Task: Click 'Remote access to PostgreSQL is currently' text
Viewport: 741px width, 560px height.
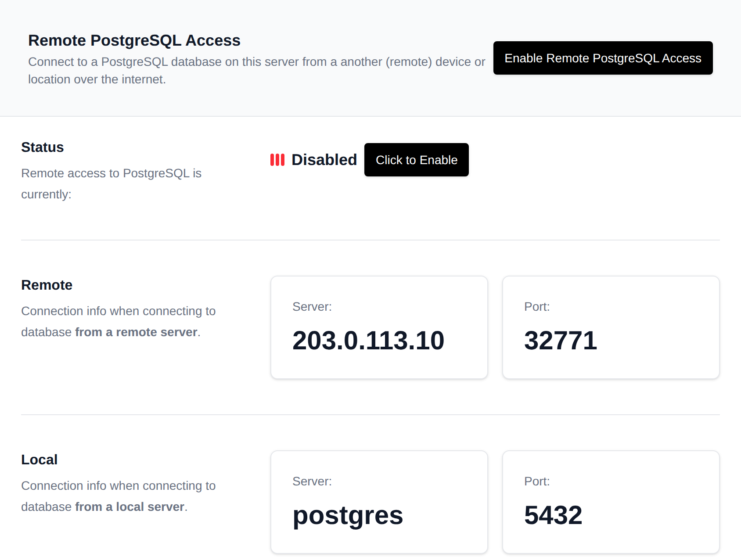Action: (x=111, y=184)
